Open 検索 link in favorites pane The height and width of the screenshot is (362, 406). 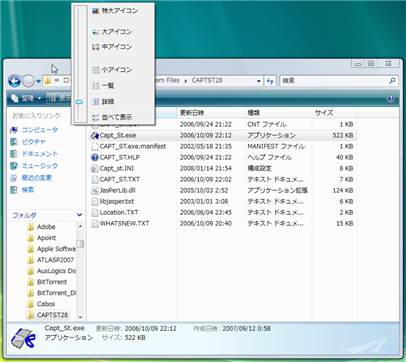[x=22, y=190]
